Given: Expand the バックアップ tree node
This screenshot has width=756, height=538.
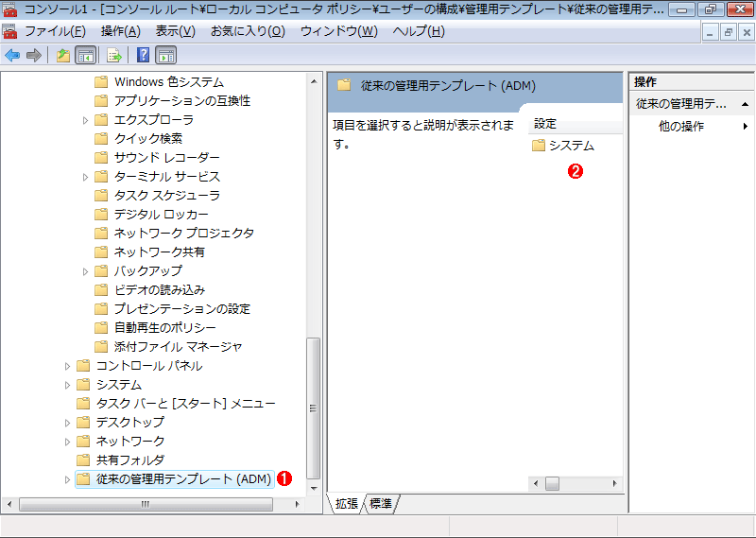Looking at the screenshot, I should [x=85, y=271].
